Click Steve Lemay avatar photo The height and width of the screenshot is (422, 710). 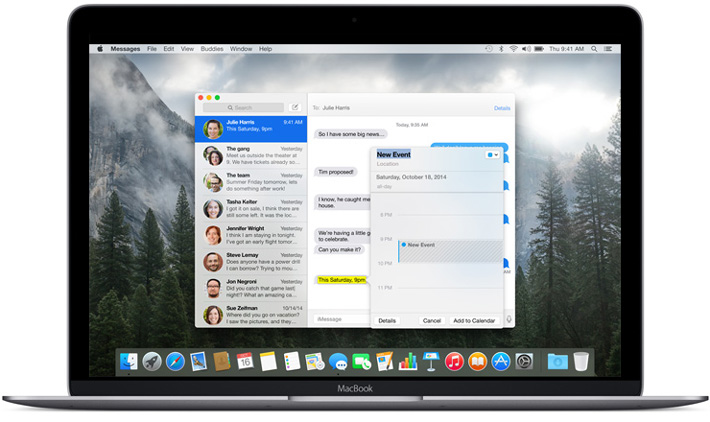click(x=213, y=262)
